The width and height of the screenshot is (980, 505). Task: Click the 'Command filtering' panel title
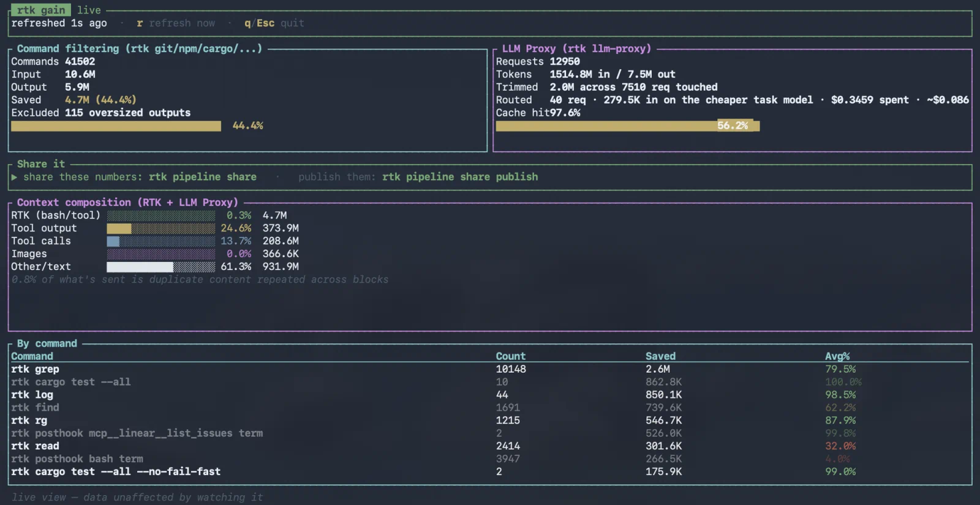pyautogui.click(x=140, y=48)
